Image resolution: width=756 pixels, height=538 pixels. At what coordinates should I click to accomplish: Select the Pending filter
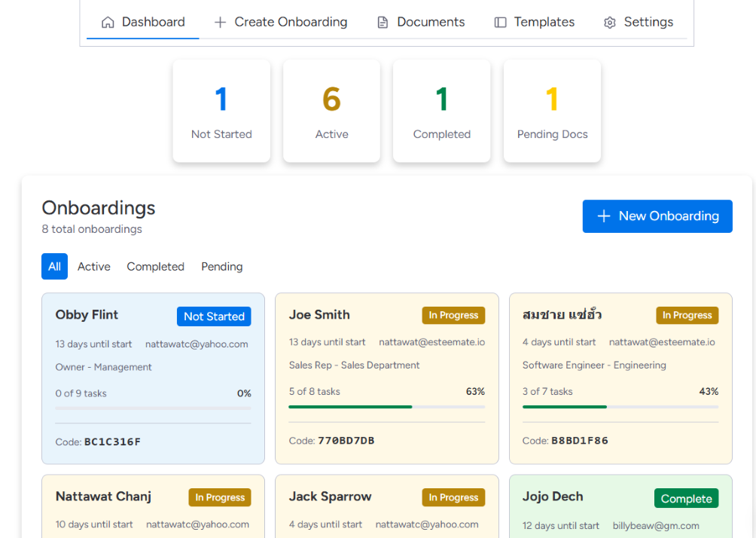221,267
